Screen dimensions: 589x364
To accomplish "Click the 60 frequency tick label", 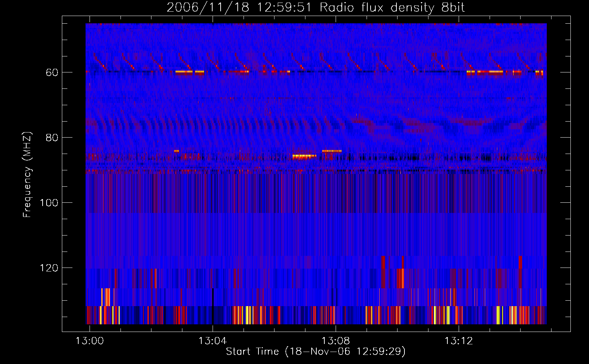I will click(x=52, y=72).
